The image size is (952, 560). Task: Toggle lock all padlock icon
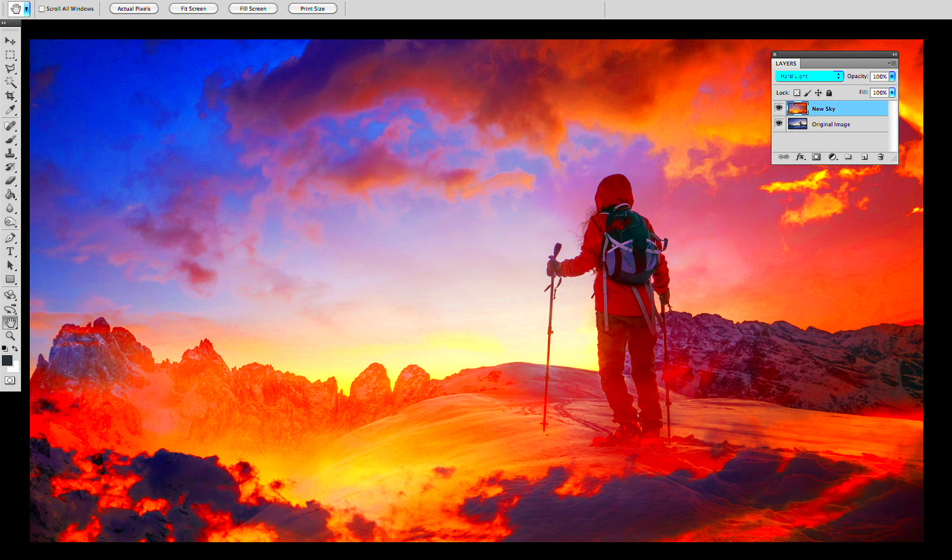pos(829,93)
